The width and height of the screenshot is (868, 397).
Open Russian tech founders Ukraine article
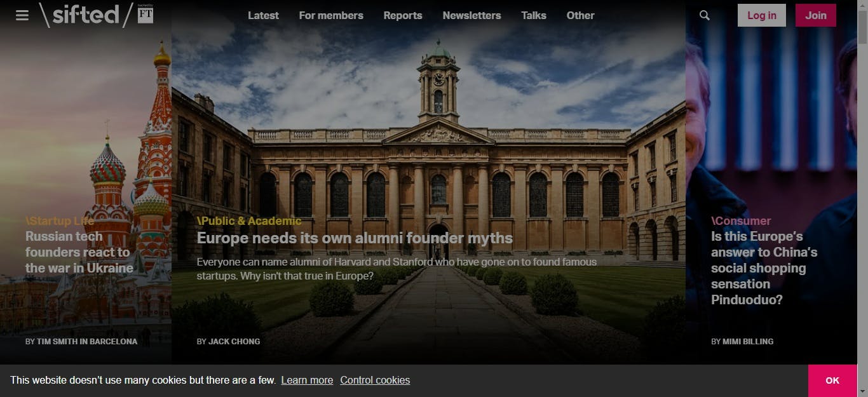click(79, 252)
